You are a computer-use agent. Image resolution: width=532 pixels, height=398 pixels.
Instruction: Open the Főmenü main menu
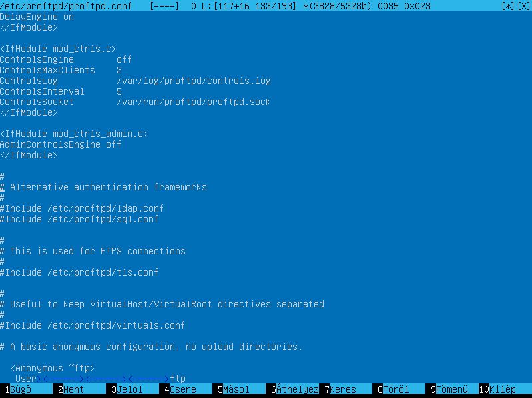click(452, 389)
